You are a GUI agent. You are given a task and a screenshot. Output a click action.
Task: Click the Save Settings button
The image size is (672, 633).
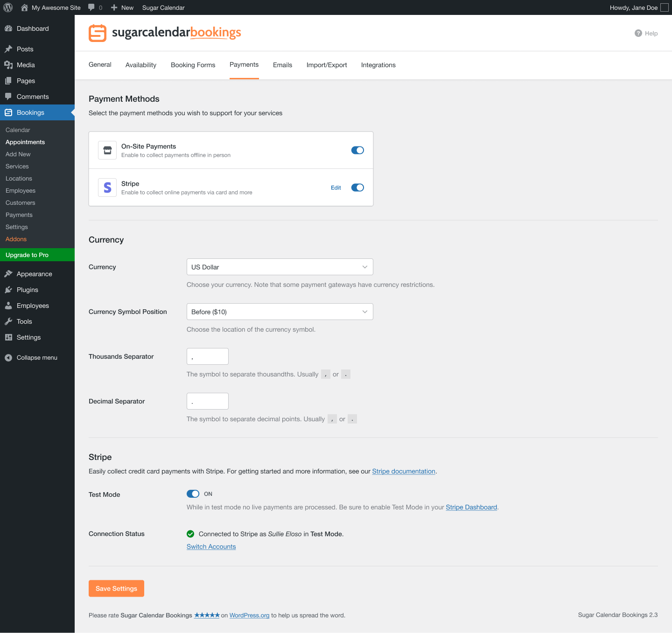point(116,588)
